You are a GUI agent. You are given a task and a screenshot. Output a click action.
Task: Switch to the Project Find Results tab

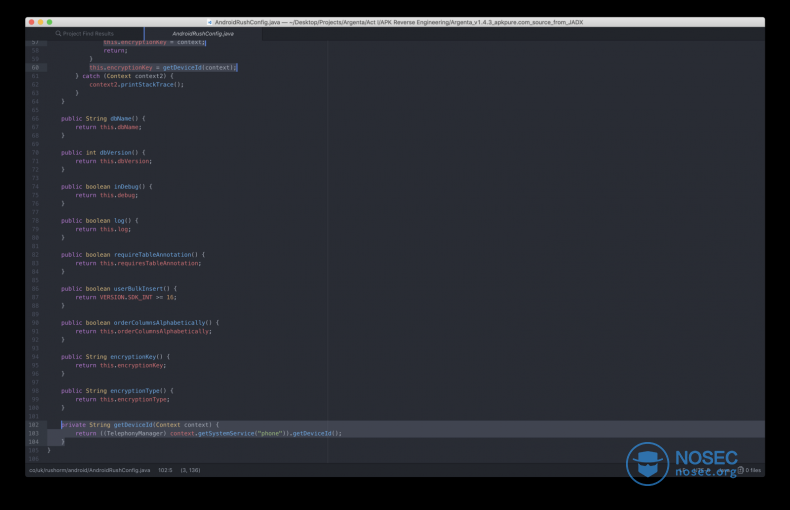[85, 34]
